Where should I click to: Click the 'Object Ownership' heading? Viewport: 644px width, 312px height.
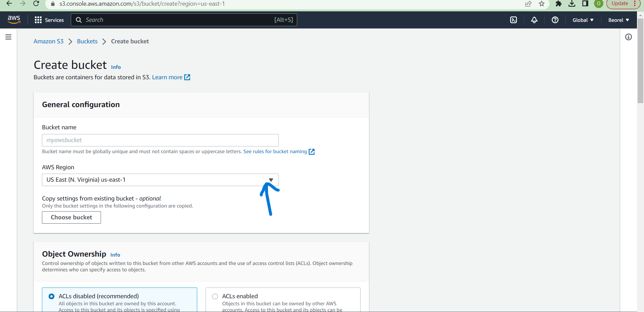(74, 254)
